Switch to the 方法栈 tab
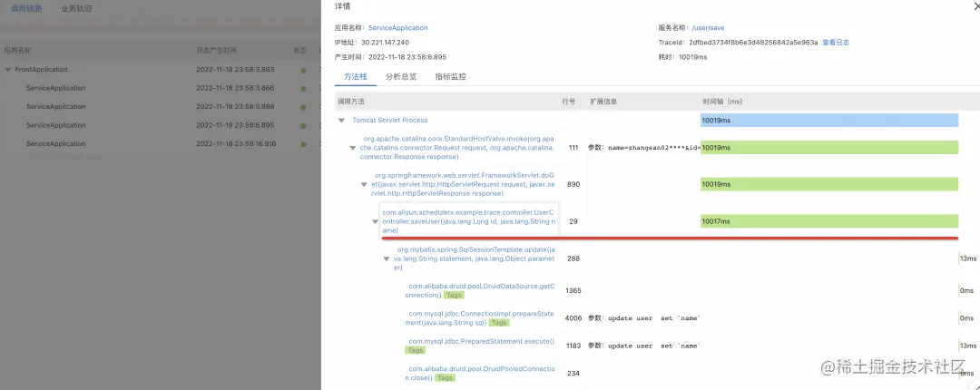 [355, 77]
